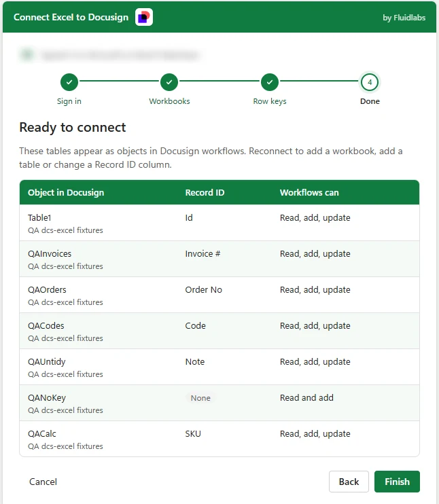Click the Back button
Screen dimensions: 439x504
pyautogui.click(x=349, y=482)
